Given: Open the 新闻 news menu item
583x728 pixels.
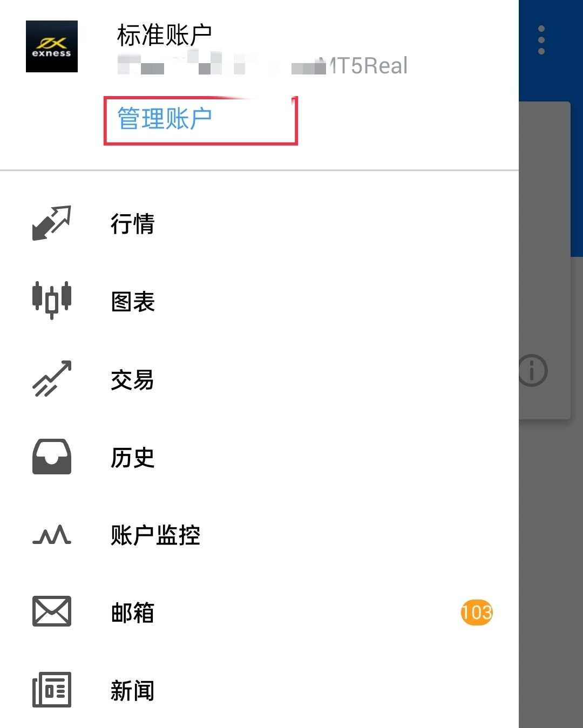Looking at the screenshot, I should tap(259, 690).
